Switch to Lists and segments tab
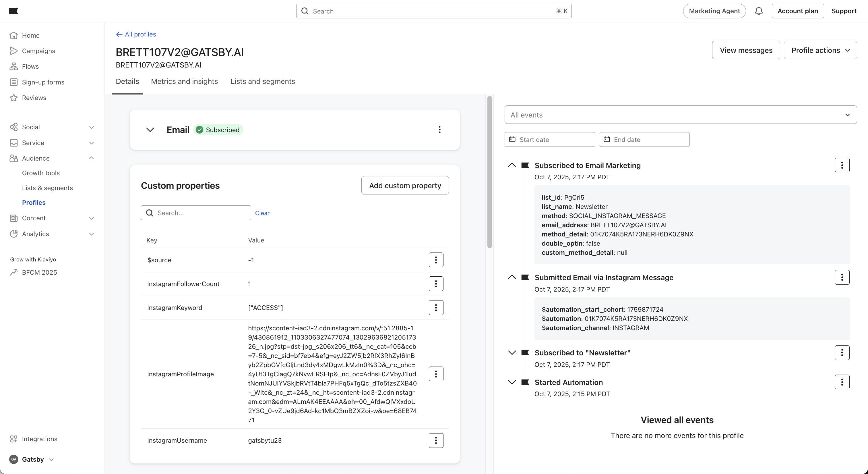868x474 pixels. tap(262, 81)
